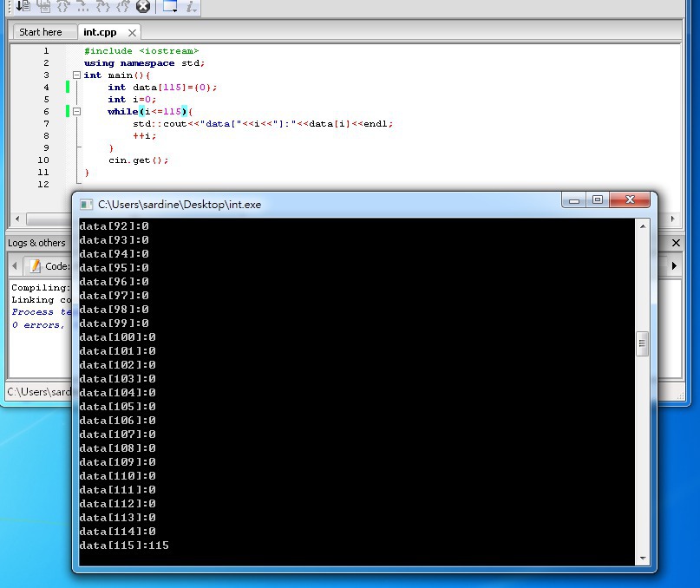The height and width of the screenshot is (588, 700).
Task: Switch to the Start here tab
Action: coord(41,32)
